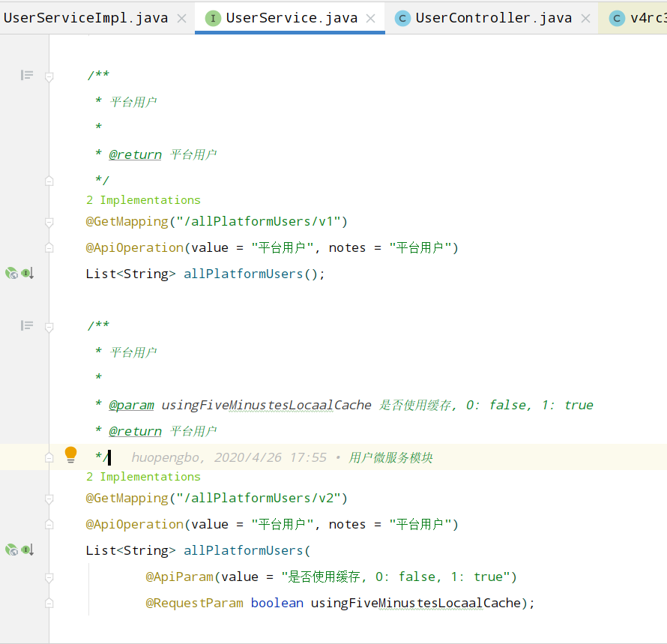
Task: Click the globe endpoint gutter icon beside v2 method
Action: click(x=11, y=550)
